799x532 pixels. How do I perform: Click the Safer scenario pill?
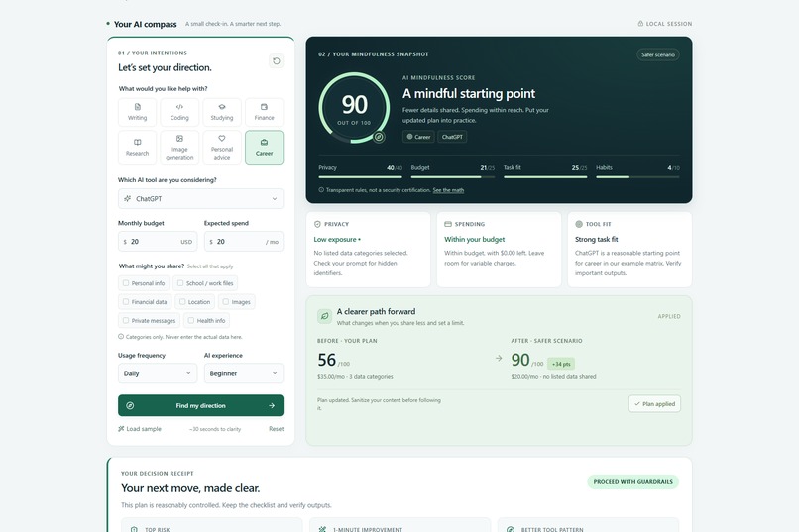(x=658, y=54)
